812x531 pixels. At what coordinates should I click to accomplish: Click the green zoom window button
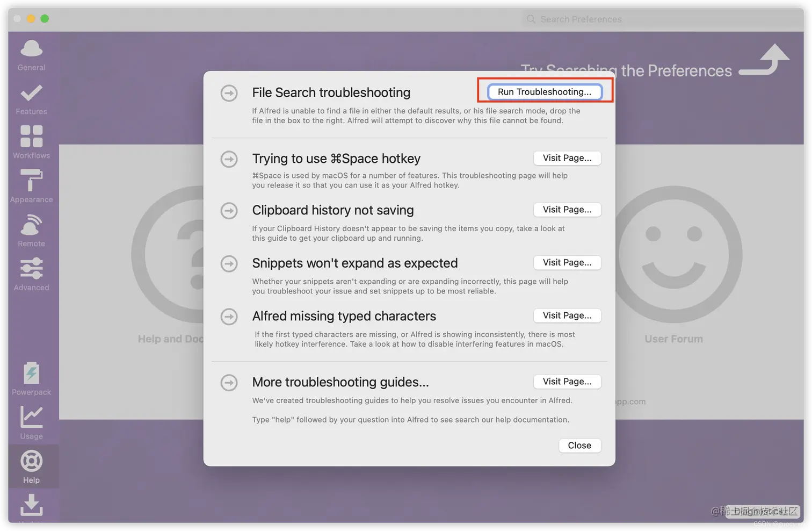(x=45, y=19)
